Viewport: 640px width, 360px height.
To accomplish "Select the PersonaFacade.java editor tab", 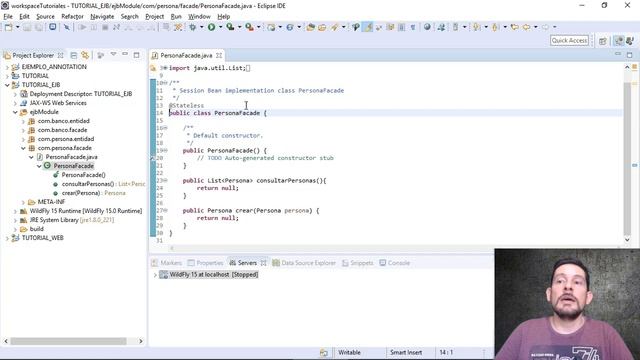I will 186,55.
